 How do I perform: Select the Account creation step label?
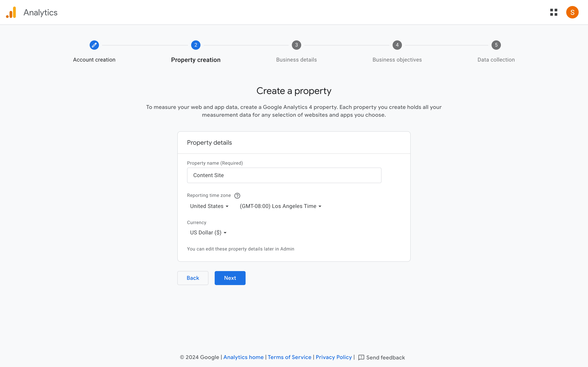click(94, 60)
